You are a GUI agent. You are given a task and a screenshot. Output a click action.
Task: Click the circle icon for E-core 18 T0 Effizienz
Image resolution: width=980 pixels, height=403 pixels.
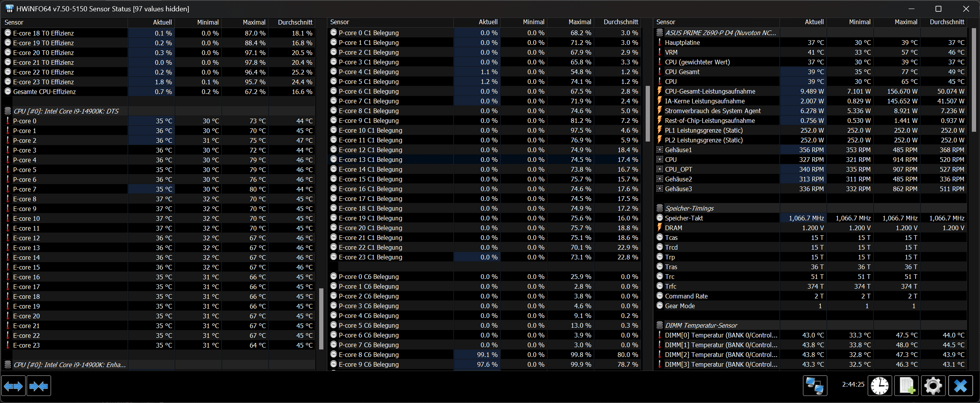point(7,33)
